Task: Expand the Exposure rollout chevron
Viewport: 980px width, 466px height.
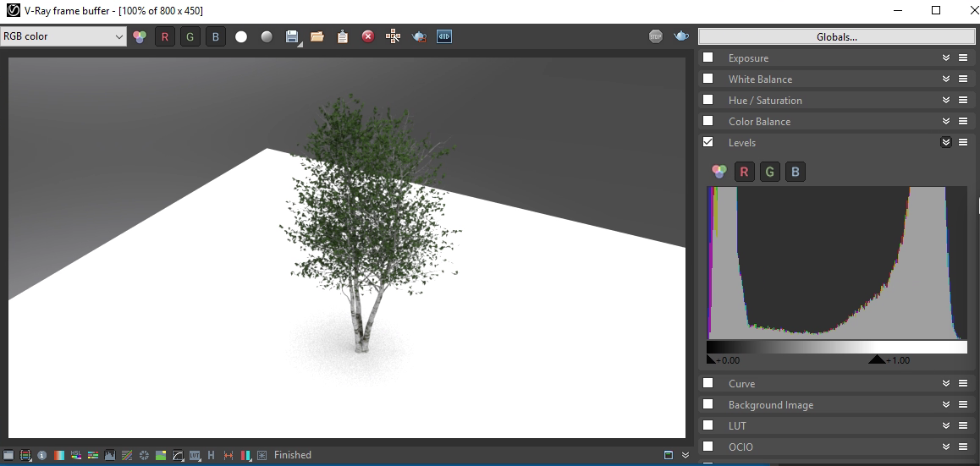Action: (946, 58)
